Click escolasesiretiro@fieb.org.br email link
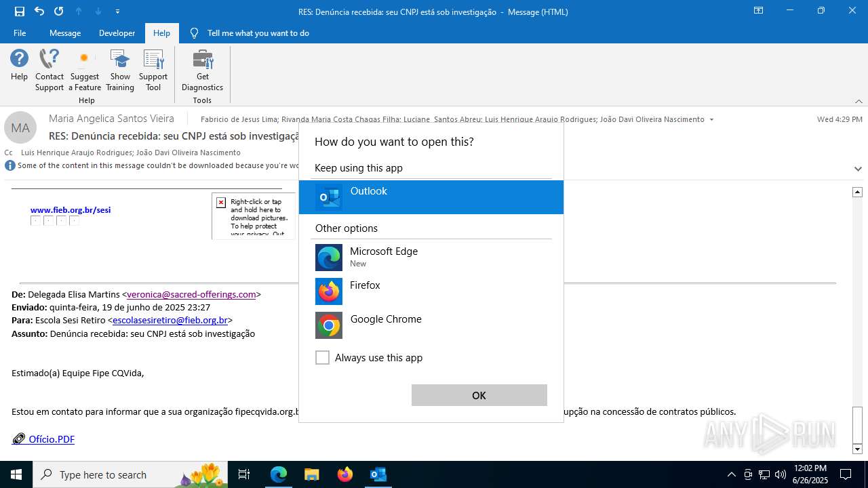The image size is (868, 488). tap(170, 320)
